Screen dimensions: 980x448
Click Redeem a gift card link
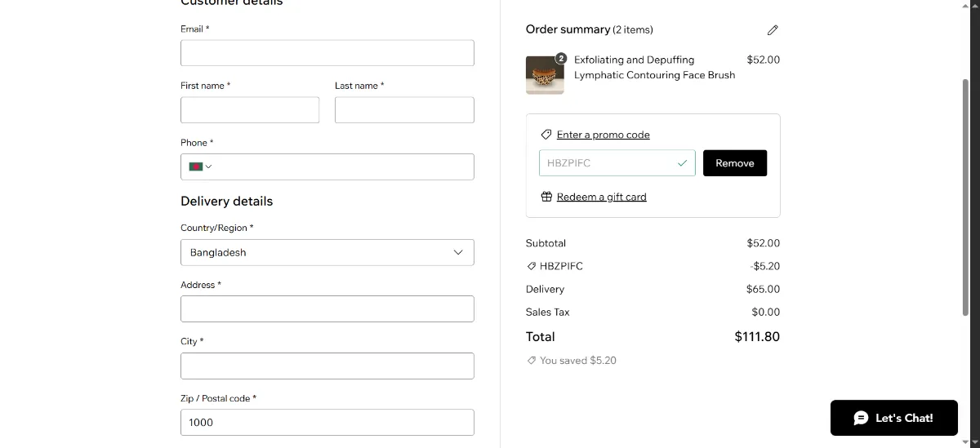(602, 197)
